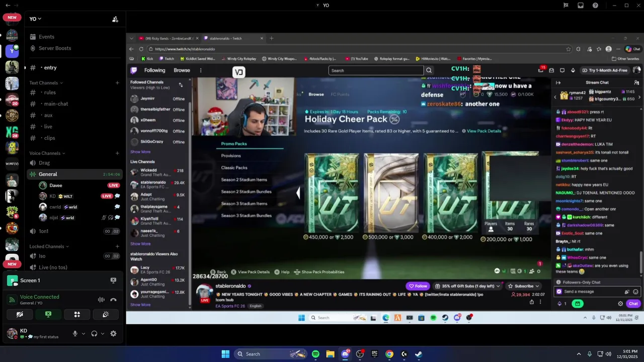Join the Drag voice channel
Image resolution: width=644 pixels, height=362 pixels.
click(x=74, y=163)
